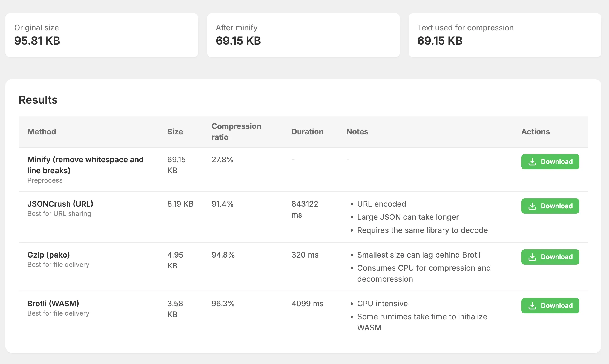Click download icon in Gzip row
The image size is (609, 364).
point(532,257)
